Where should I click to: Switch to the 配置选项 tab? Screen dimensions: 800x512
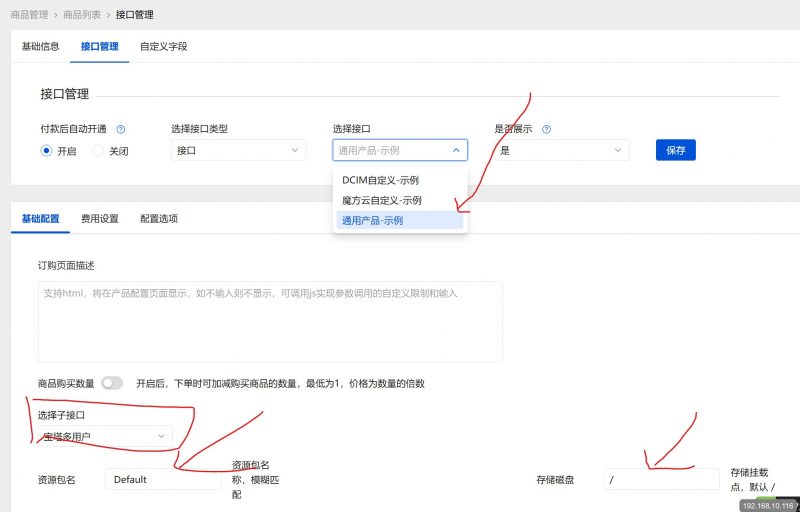click(159, 219)
